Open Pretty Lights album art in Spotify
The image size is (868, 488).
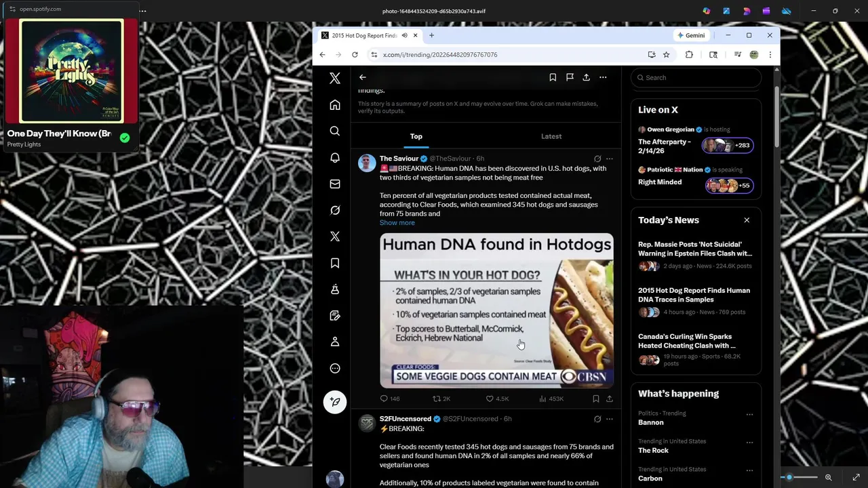pyautogui.click(x=71, y=71)
